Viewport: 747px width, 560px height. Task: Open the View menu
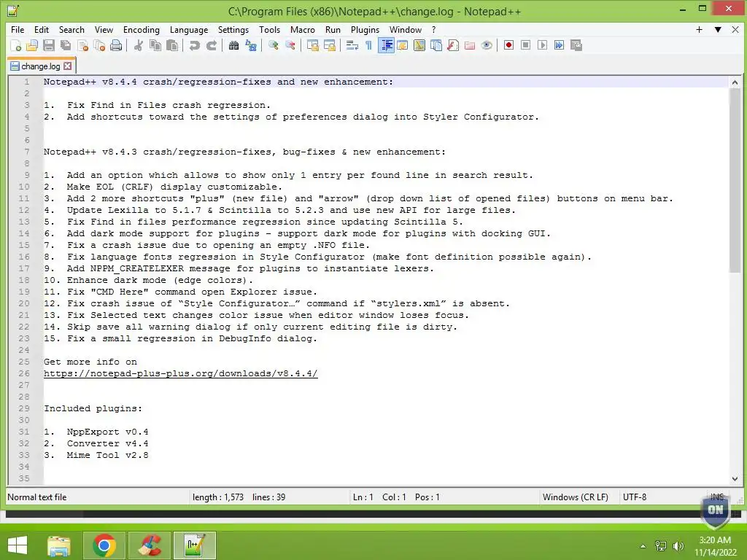coord(104,29)
